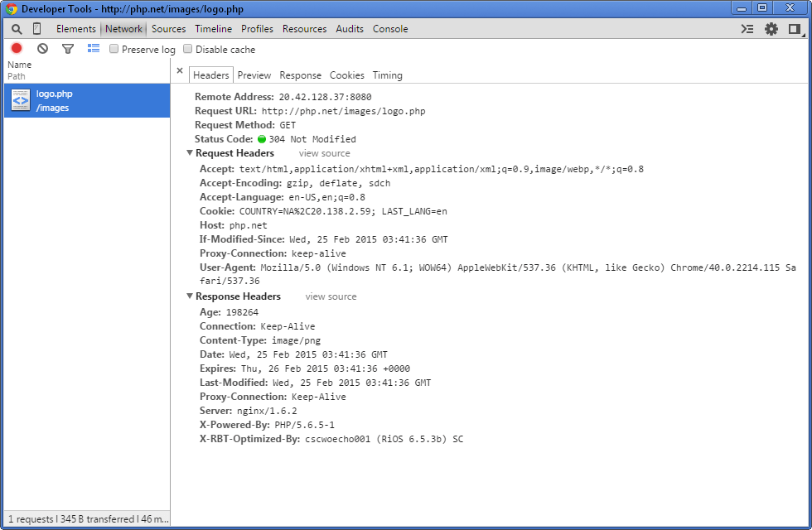Click the magnifier search icon
812x530 pixels.
pyautogui.click(x=17, y=29)
